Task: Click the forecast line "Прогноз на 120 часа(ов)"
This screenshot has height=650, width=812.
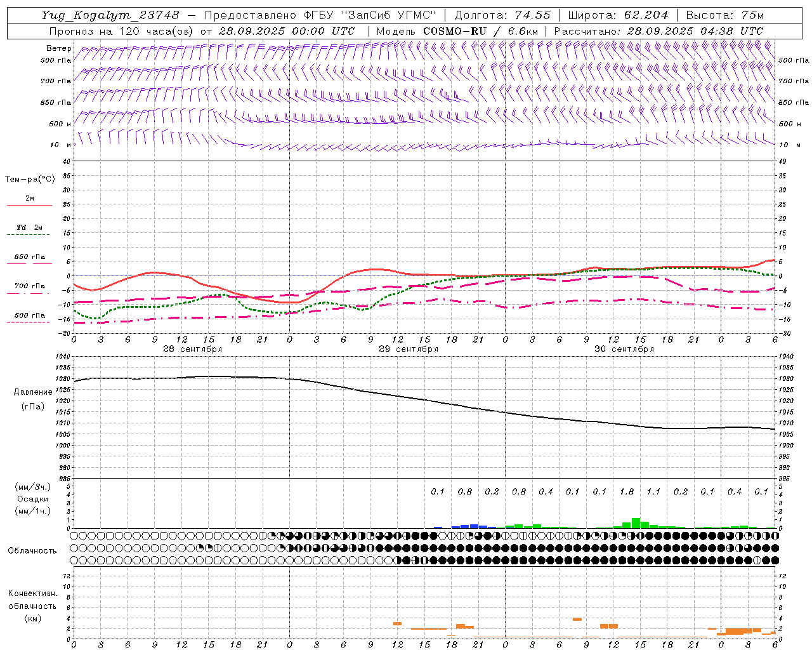Action: point(122,31)
